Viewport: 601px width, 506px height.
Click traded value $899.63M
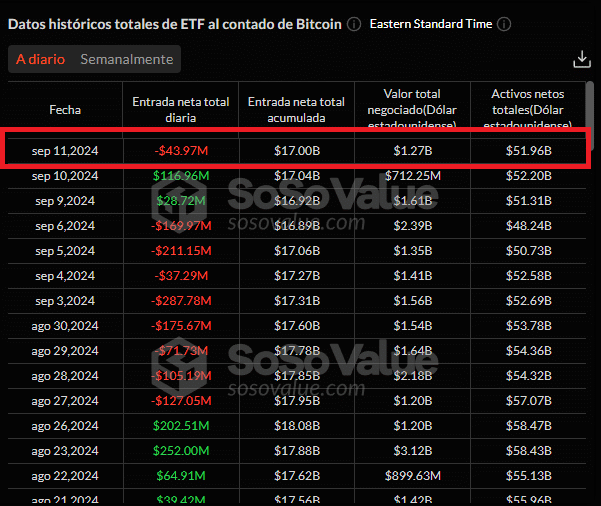413,476
